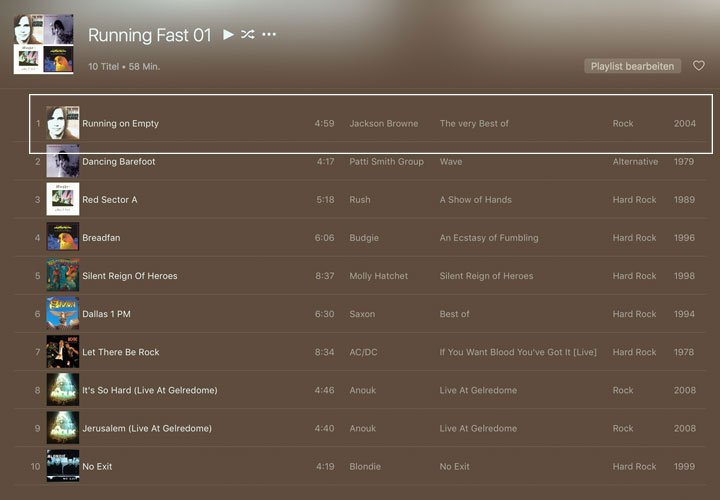Click the It's So Hard album art

click(63, 390)
